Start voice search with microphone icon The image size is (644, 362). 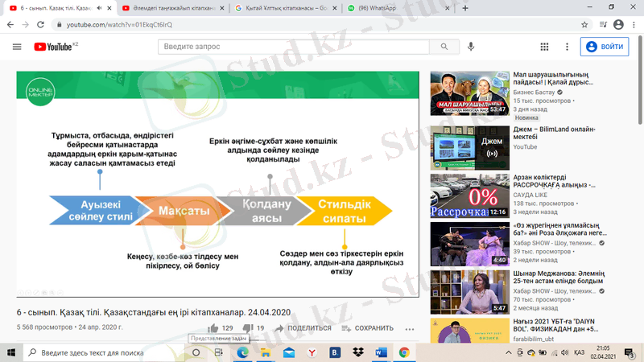point(471,47)
